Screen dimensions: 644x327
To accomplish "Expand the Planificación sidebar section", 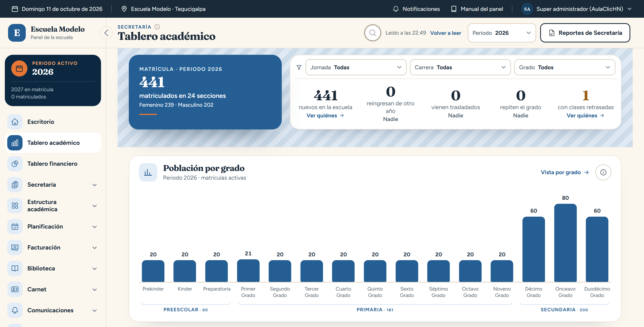I will [x=53, y=226].
